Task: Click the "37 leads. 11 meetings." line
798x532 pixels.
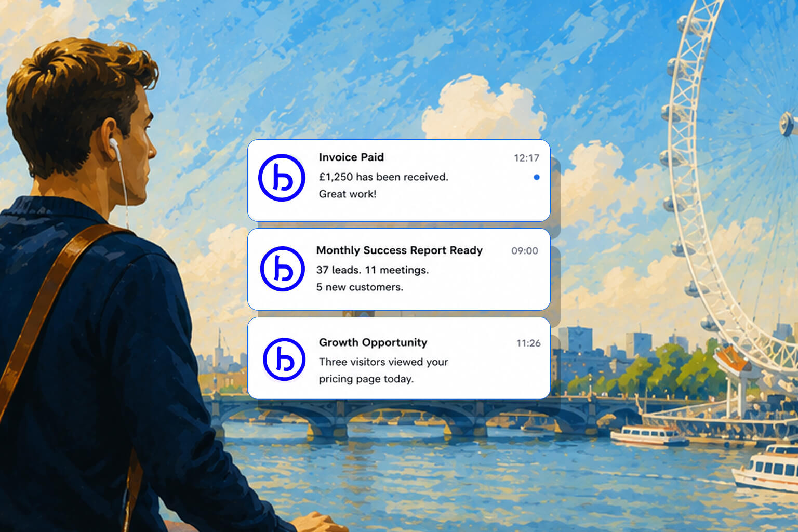Action: pos(373,270)
